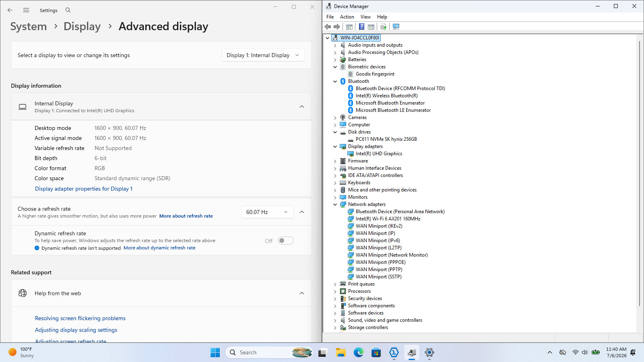This screenshot has height=362, width=644.
Task: Select the WIN-JO4CCL0F80I root node
Action: point(359,38)
